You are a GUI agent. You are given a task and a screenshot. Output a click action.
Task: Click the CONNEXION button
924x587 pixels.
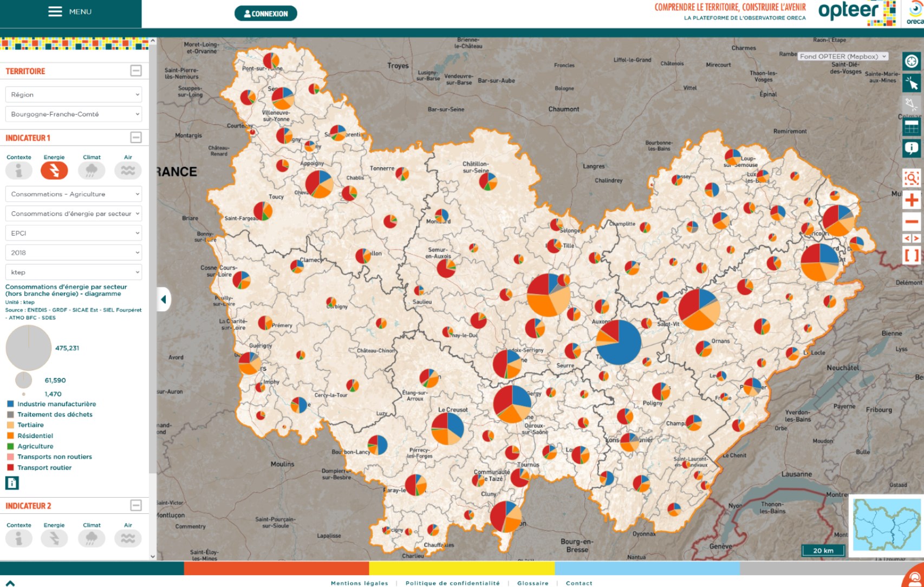265,14
